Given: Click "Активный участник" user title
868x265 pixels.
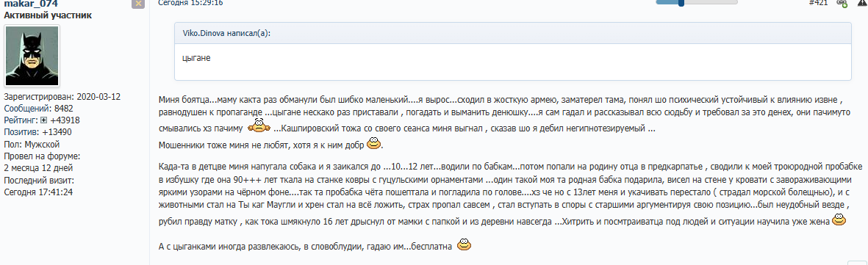Looking at the screenshot, I should [48, 15].
